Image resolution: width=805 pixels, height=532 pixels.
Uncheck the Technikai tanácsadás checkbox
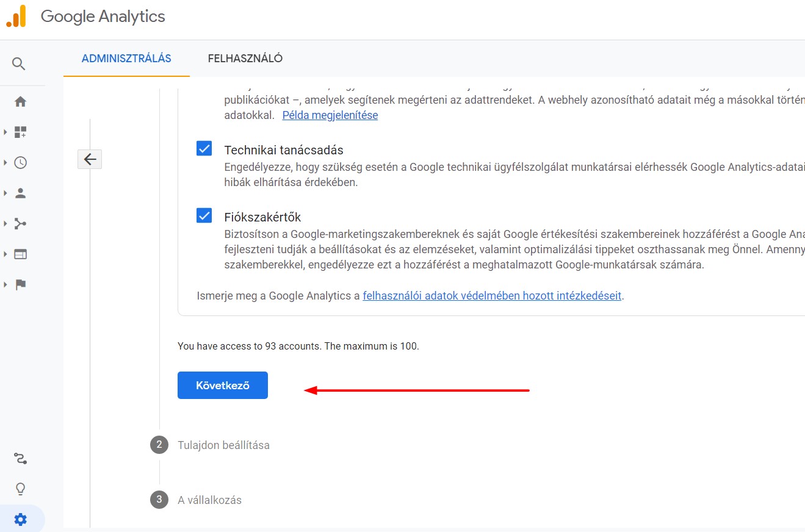click(204, 148)
